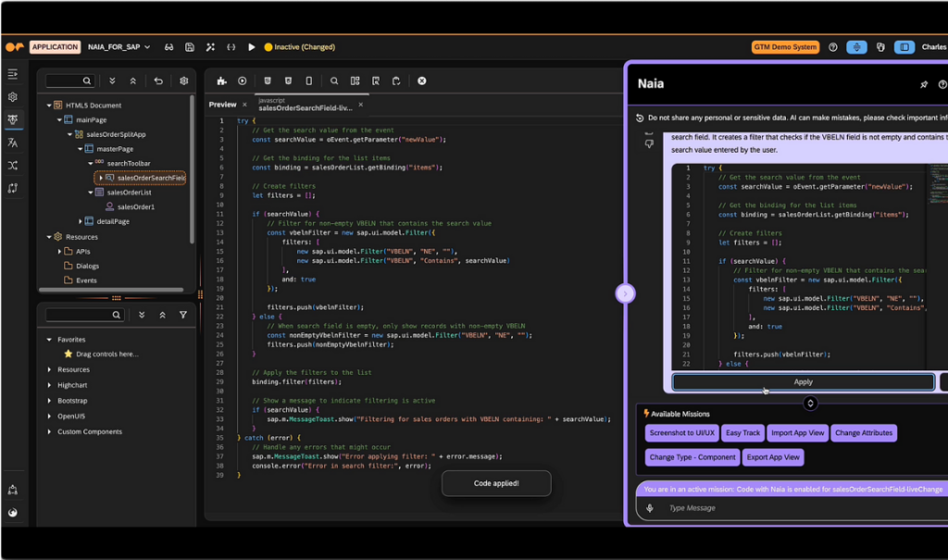Viewport: 948px width, 560px height.
Task: Expand the salesOrderSearchField tree node
Action: point(99,178)
